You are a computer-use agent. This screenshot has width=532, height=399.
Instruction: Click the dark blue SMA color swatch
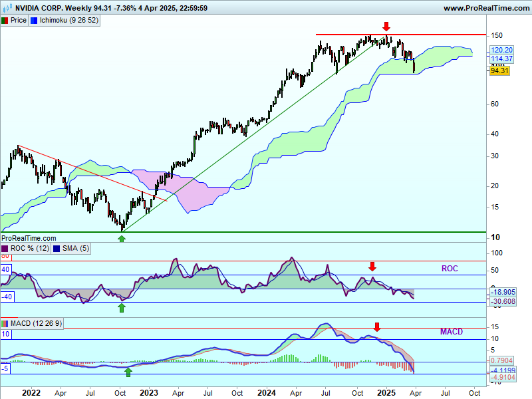coord(57,249)
